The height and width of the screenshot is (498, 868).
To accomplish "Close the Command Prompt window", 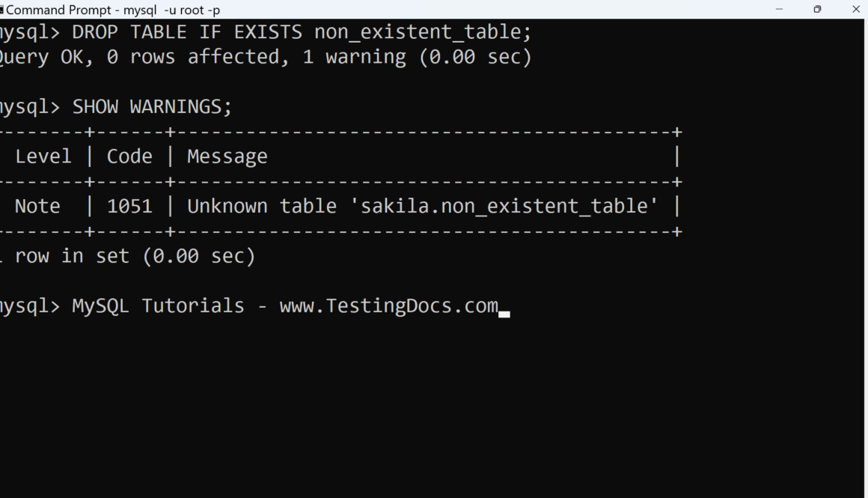I will (856, 10).
